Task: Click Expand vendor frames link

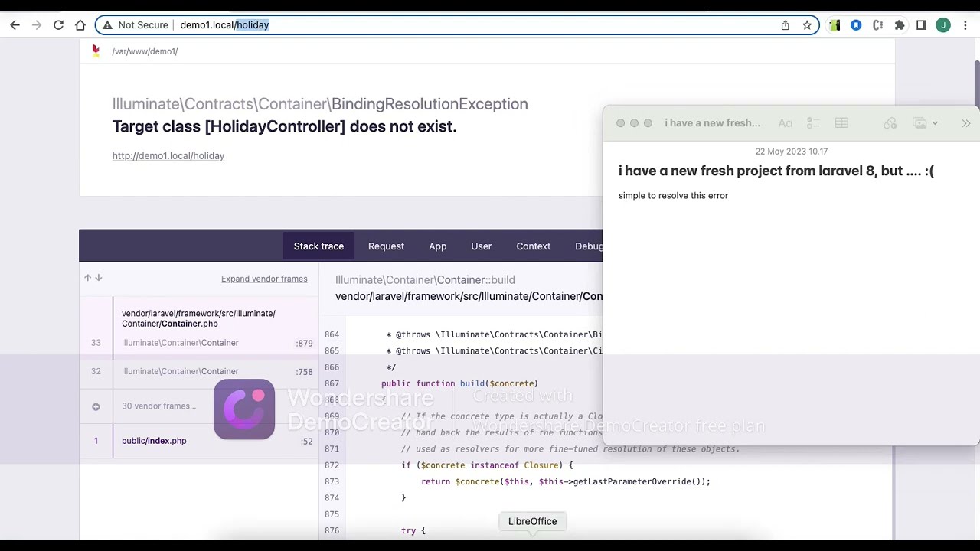Action: click(264, 279)
